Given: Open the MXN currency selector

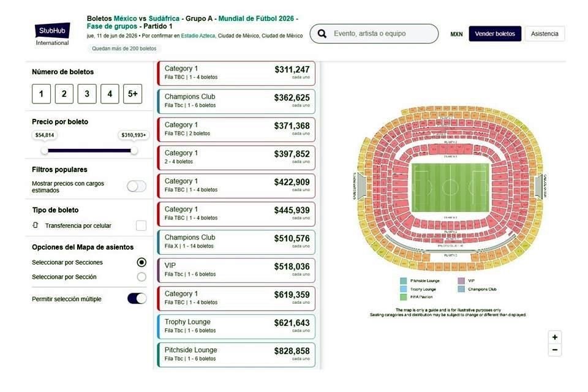Looking at the screenshot, I should coord(456,34).
